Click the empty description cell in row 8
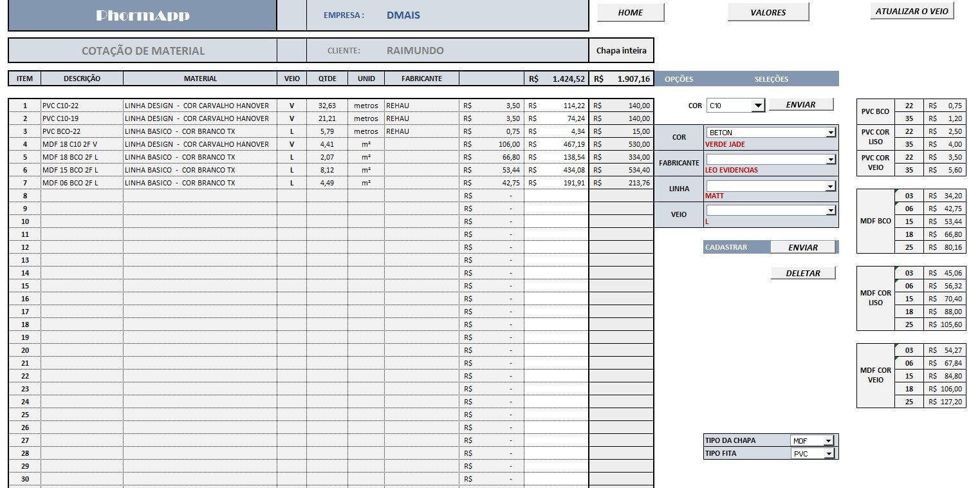Viewport: 980px width, 488px height. [82, 196]
